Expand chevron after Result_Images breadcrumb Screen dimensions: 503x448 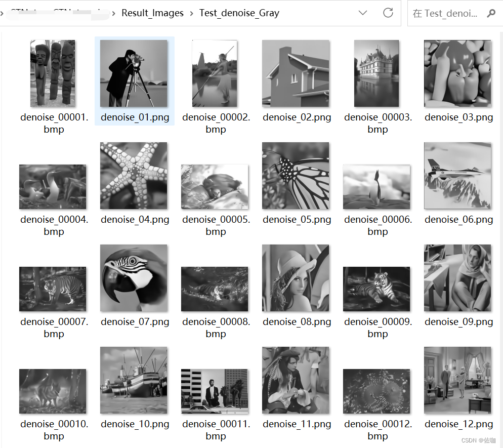[x=191, y=14]
